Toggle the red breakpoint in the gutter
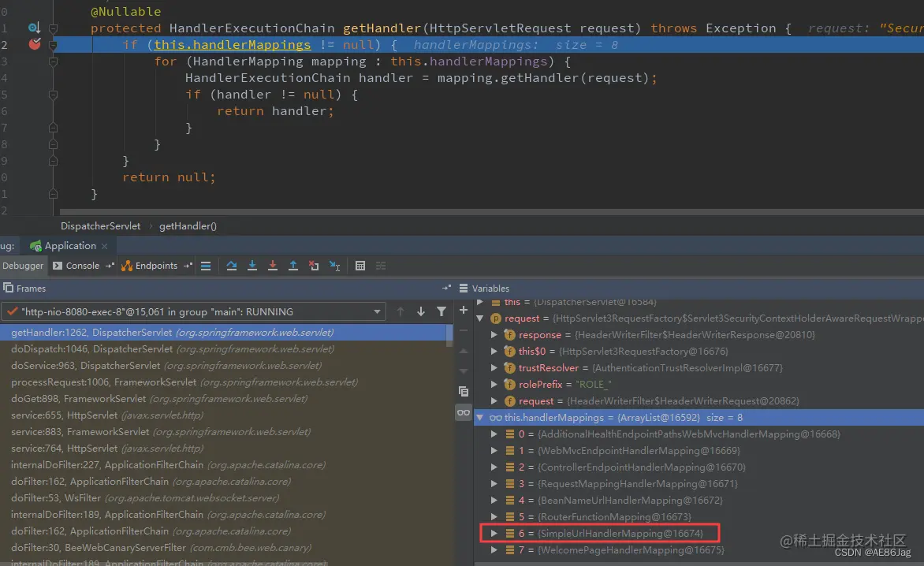 [35, 44]
